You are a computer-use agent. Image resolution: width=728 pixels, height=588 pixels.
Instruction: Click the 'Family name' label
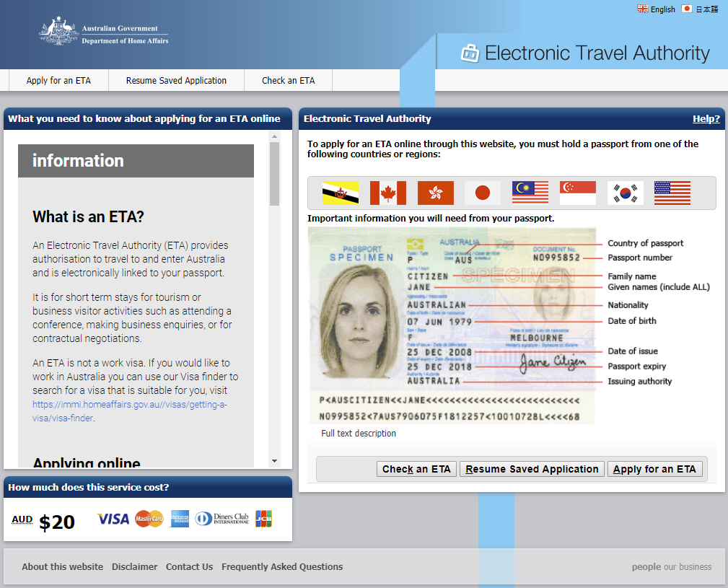(632, 276)
